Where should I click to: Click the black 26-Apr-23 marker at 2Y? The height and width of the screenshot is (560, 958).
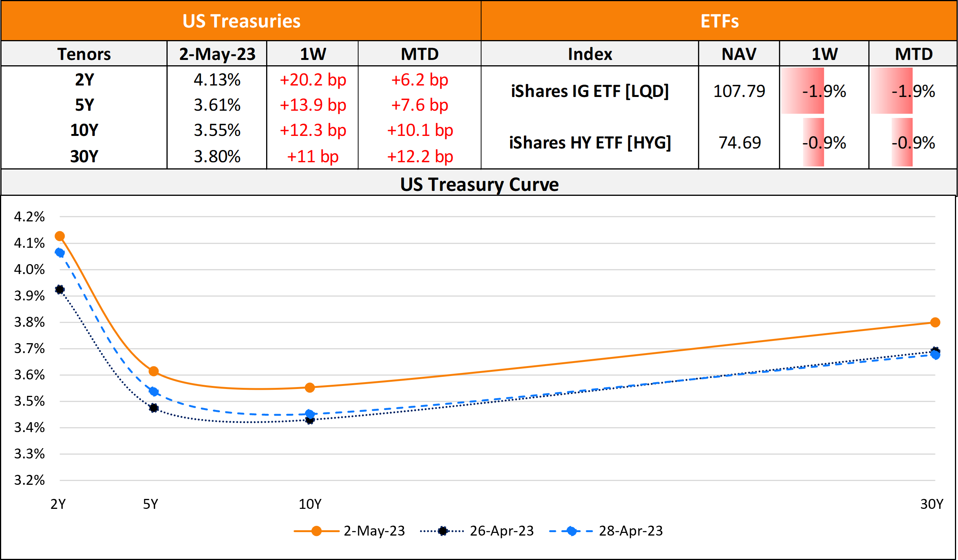click(60, 289)
